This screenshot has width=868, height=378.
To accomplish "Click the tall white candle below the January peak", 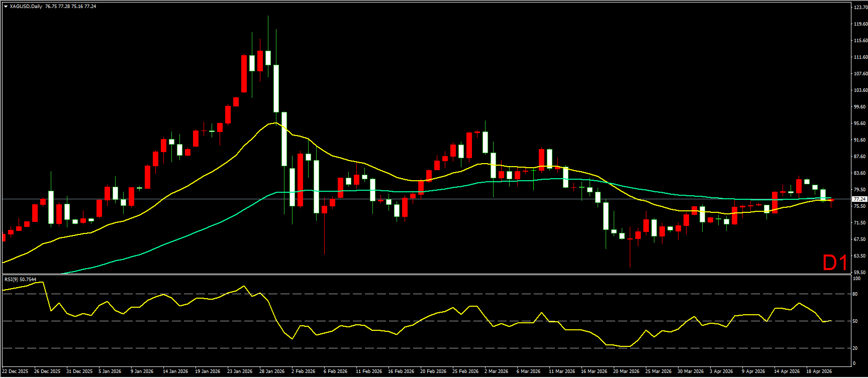I will tap(276, 88).
